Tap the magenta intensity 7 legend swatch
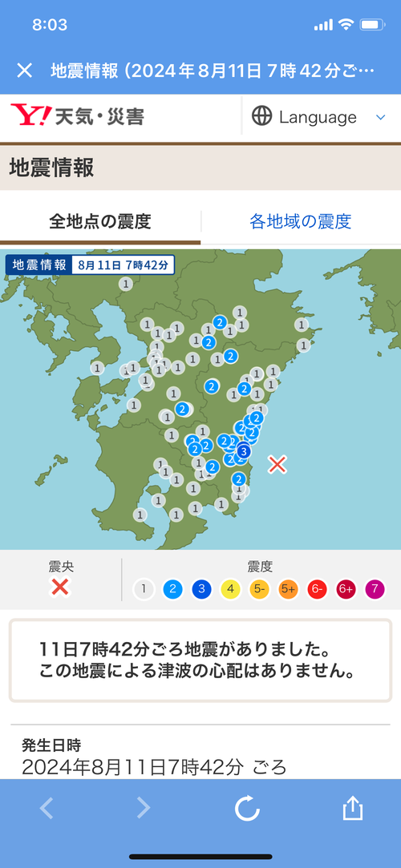 click(x=375, y=590)
